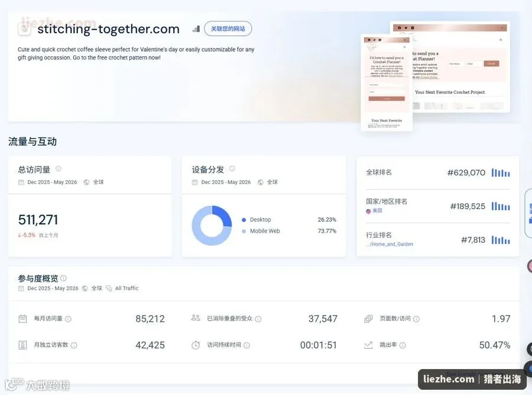Click the site favicon beside stitching-together.com
532x395 pixels.
click(x=24, y=29)
